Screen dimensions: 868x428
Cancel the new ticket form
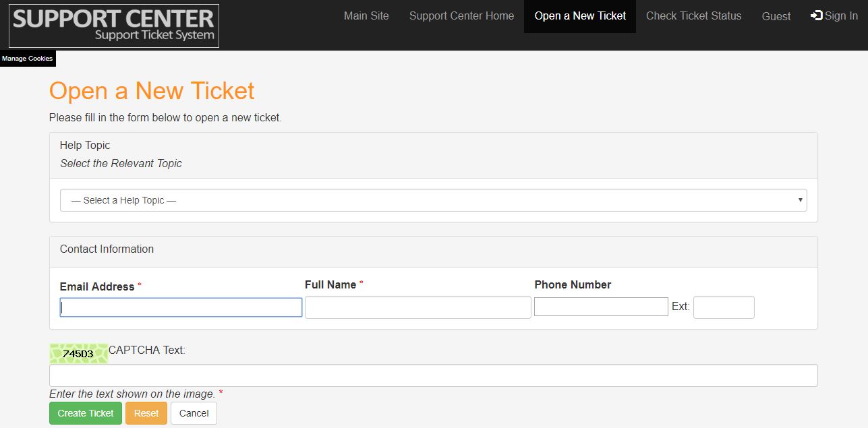(194, 413)
